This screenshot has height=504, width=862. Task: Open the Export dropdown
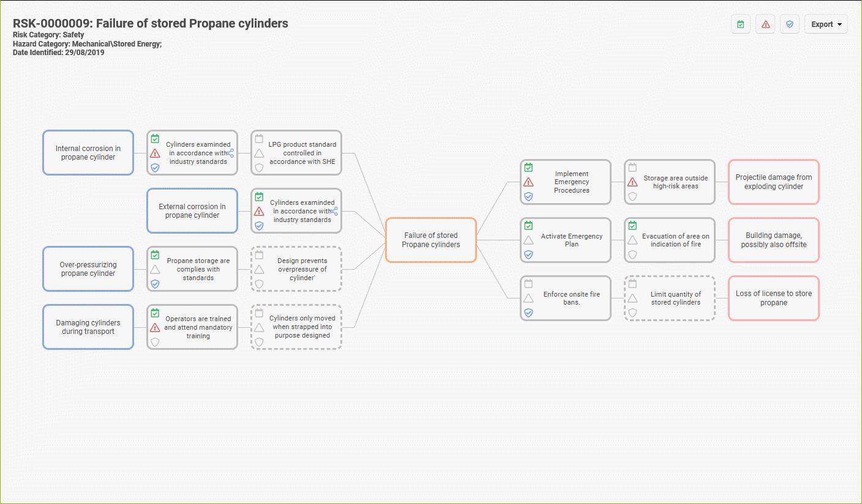826,24
